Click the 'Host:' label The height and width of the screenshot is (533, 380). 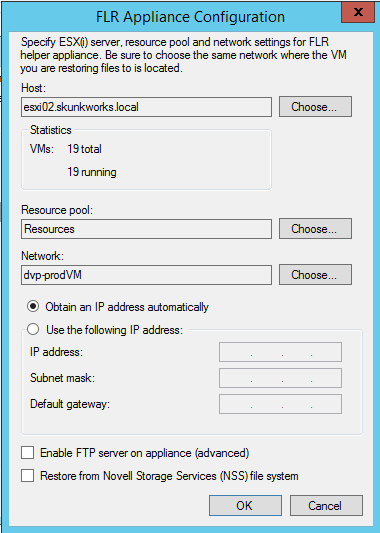[33, 88]
